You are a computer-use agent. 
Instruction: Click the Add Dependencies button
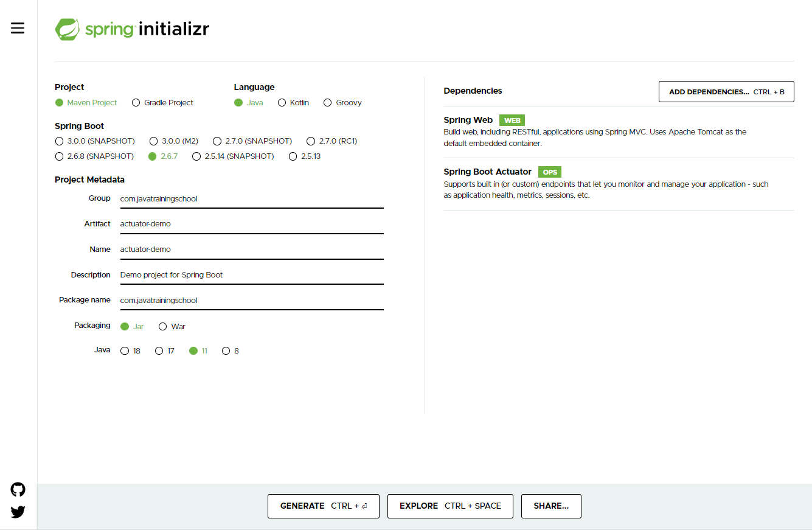point(726,92)
